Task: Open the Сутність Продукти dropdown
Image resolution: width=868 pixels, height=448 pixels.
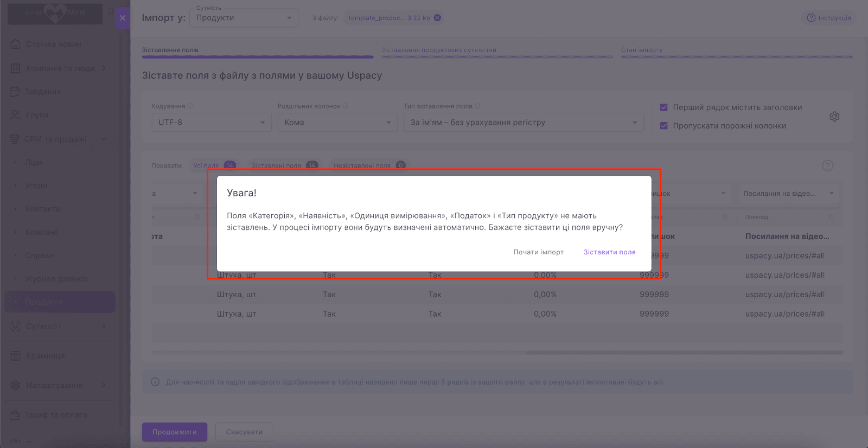Action: [244, 18]
